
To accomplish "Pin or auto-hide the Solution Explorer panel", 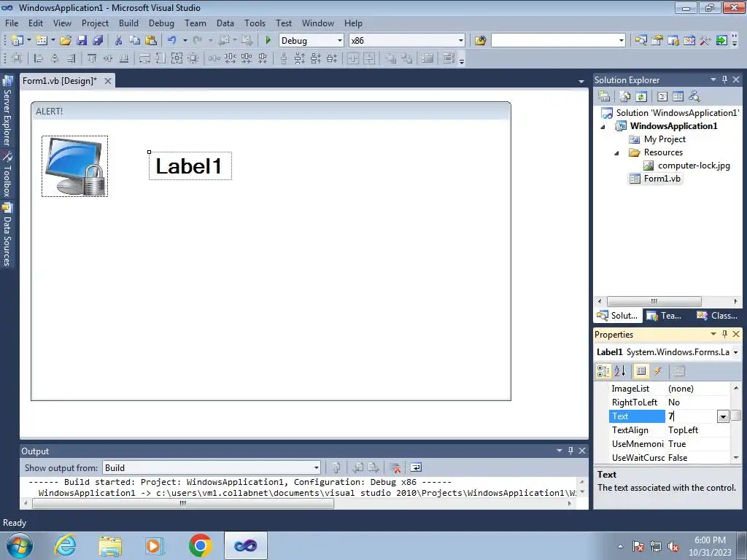I will pyautogui.click(x=724, y=79).
